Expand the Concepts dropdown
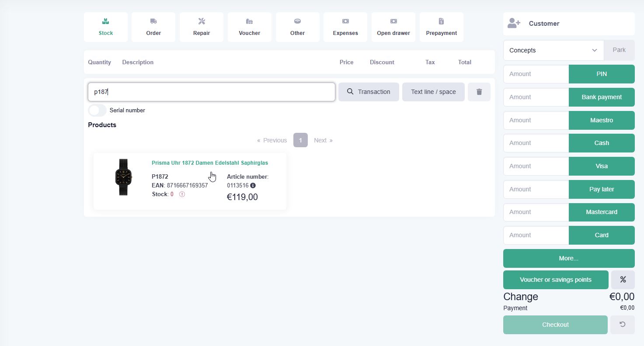 553,50
